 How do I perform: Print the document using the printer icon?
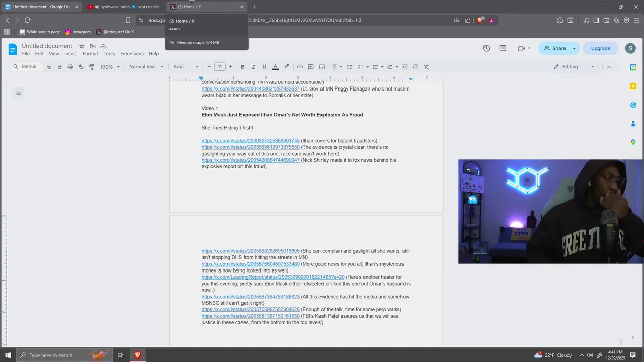(x=70, y=67)
